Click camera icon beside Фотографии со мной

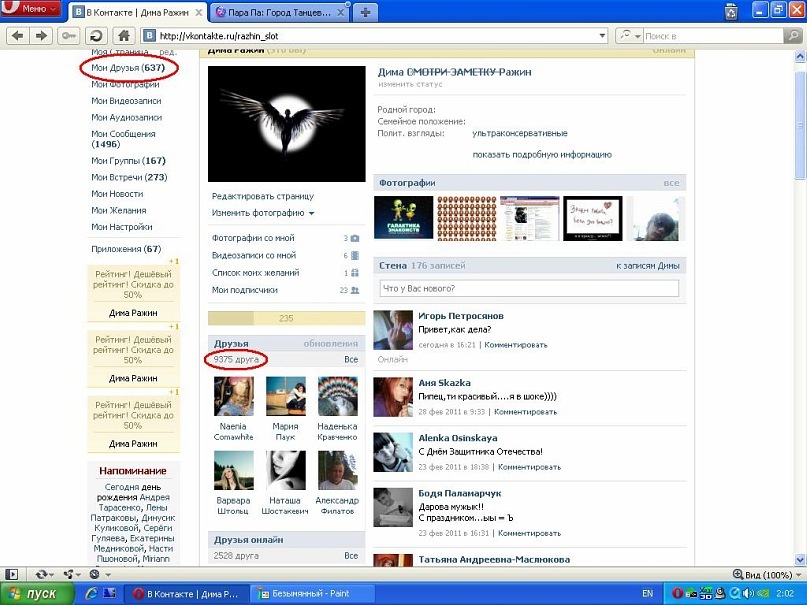click(x=354, y=238)
